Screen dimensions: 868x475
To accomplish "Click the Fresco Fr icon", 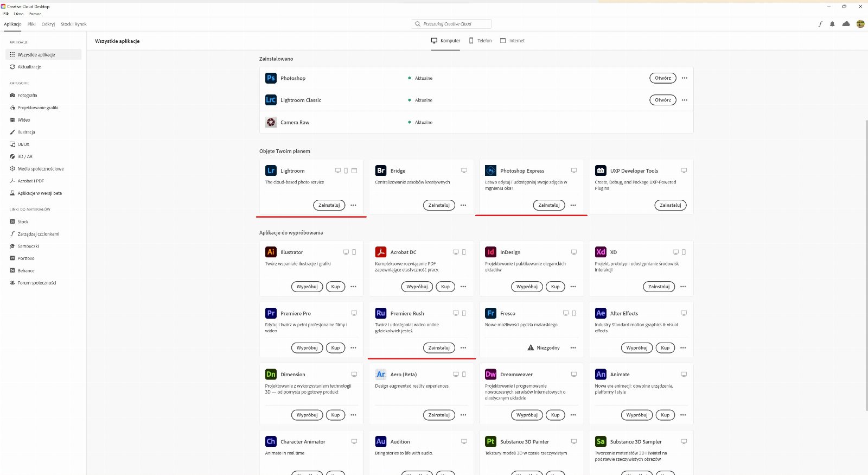I will coord(490,313).
